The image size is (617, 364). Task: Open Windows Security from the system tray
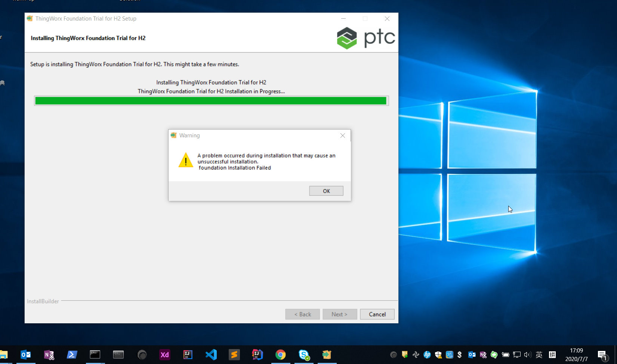pos(438,355)
